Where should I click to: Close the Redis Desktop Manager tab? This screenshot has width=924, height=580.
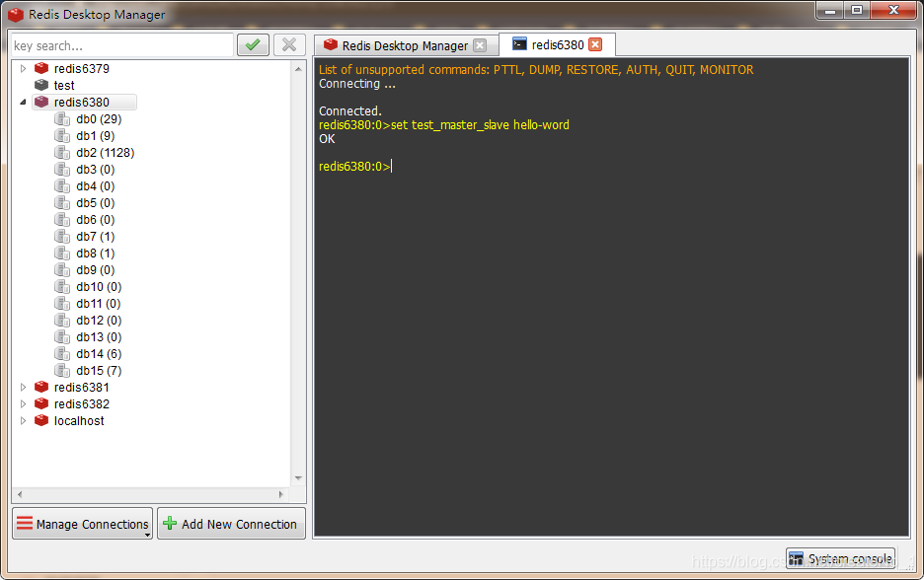tap(481, 45)
